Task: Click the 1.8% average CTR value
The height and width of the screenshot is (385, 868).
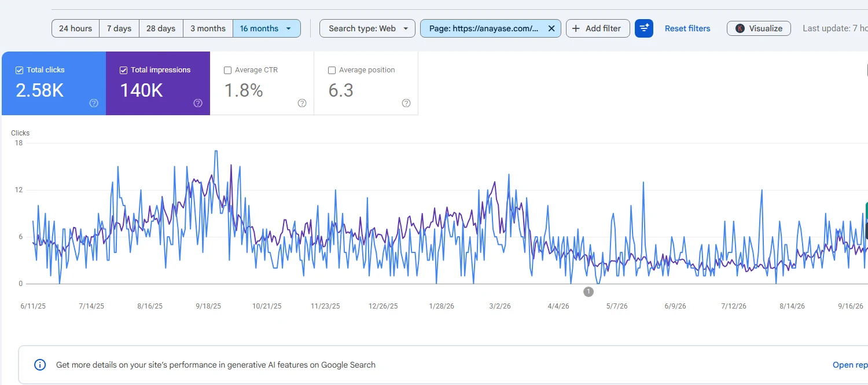Action: pos(244,90)
